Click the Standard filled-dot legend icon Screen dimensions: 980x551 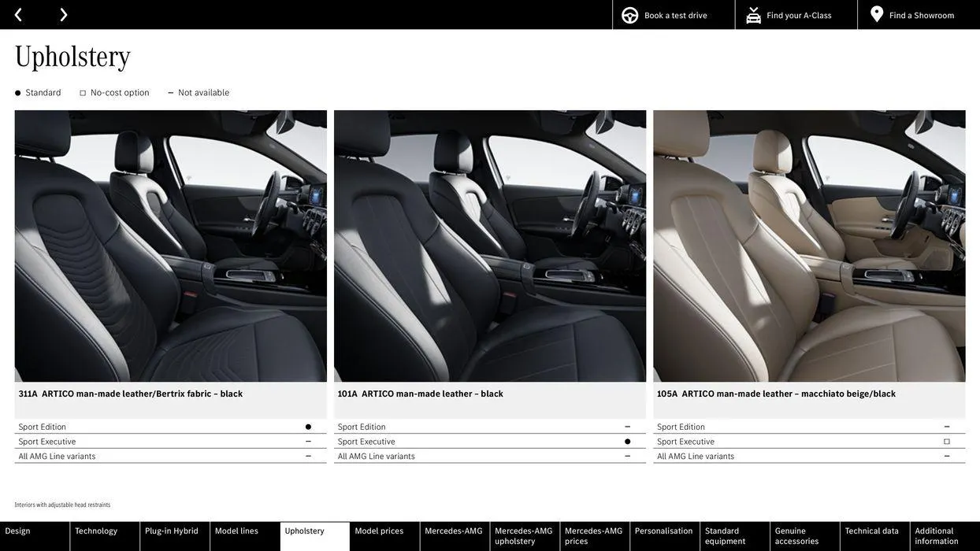click(18, 94)
